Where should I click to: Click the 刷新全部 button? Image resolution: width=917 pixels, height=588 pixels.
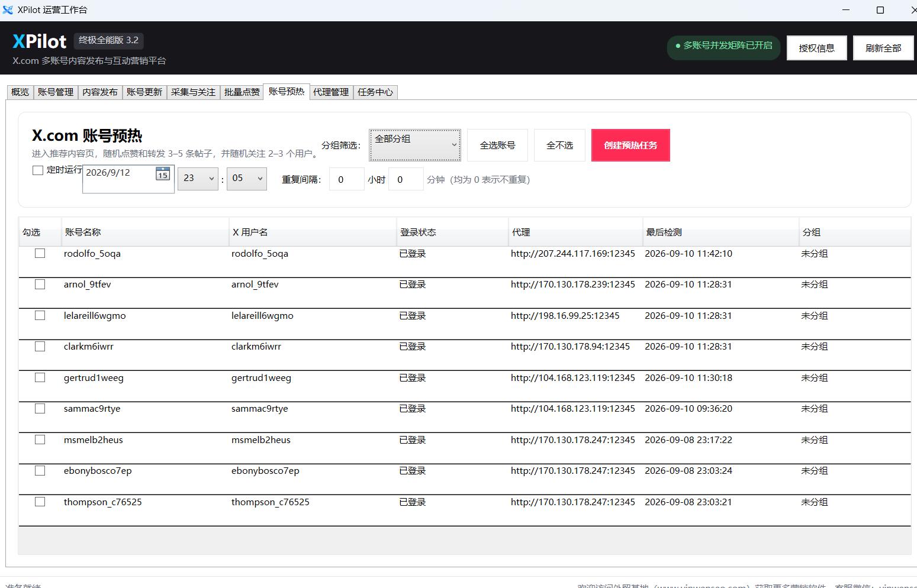883,48
